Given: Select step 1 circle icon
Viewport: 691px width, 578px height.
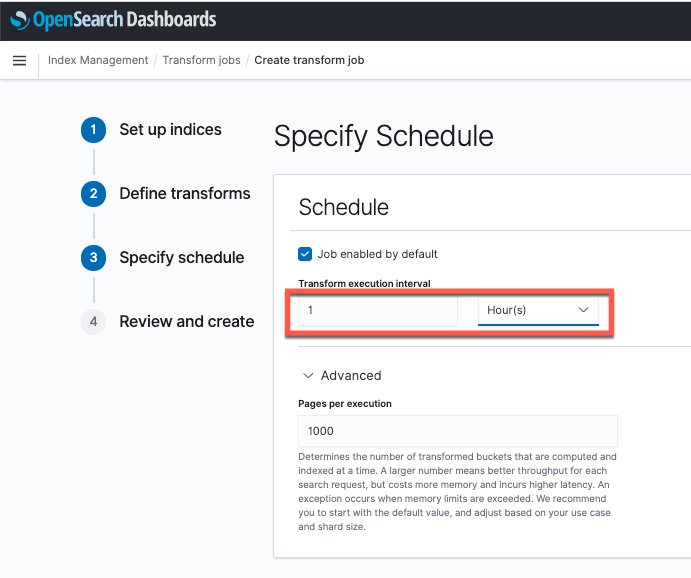Looking at the screenshot, I should pyautogui.click(x=93, y=130).
